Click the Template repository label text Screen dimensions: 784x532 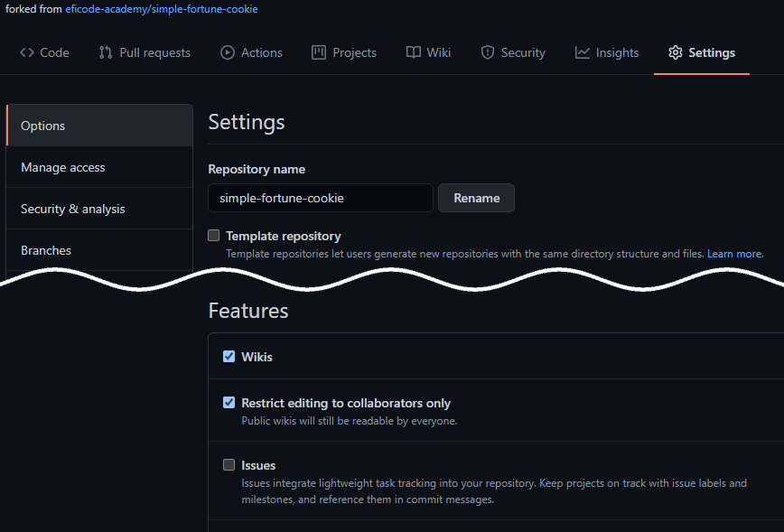284,236
